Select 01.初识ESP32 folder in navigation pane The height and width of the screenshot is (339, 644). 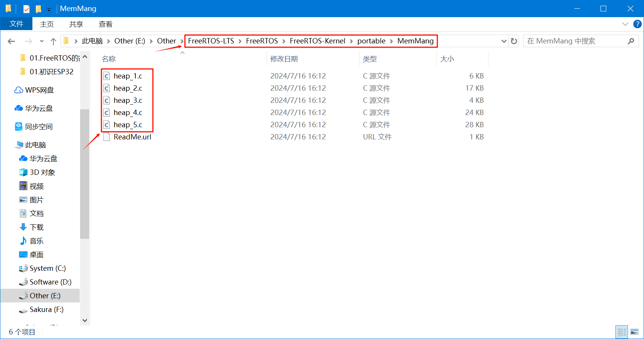pos(47,72)
